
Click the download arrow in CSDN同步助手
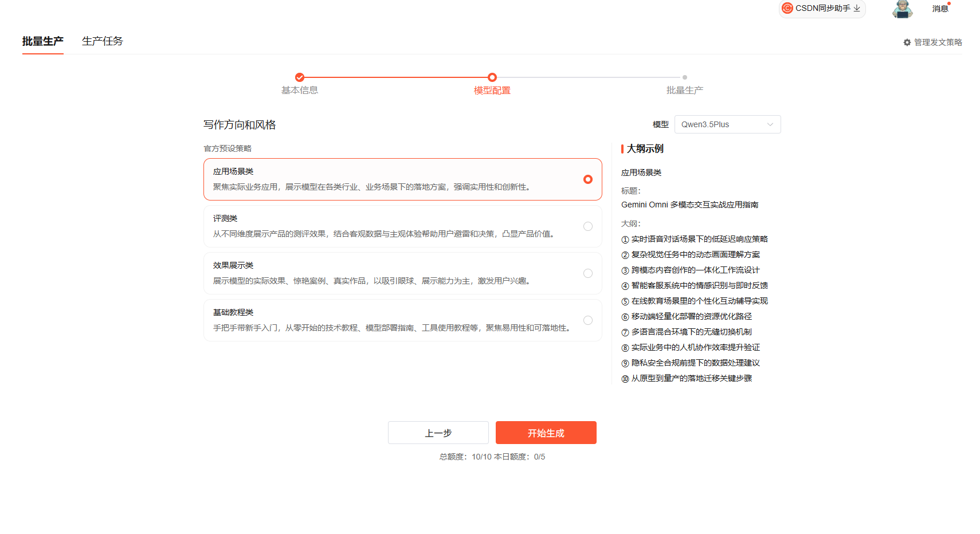(x=857, y=8)
